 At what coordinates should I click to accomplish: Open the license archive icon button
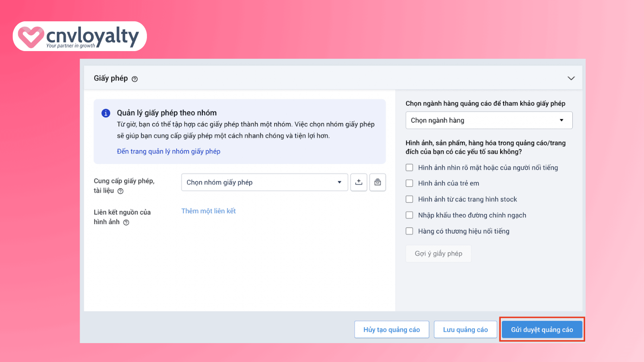378,182
